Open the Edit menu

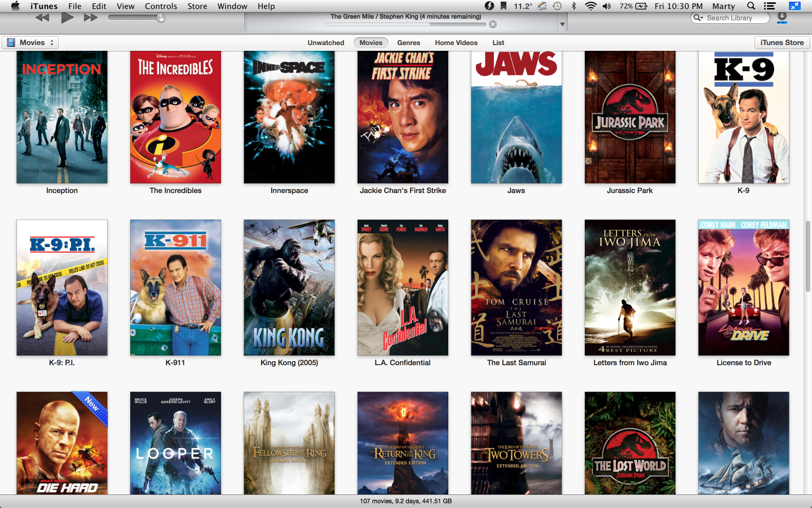click(99, 6)
